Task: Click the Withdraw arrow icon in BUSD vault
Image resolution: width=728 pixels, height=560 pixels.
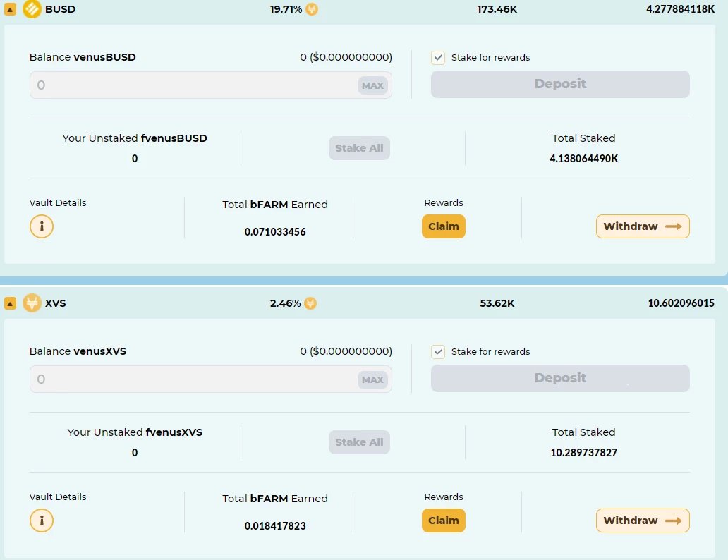Action: [674, 226]
